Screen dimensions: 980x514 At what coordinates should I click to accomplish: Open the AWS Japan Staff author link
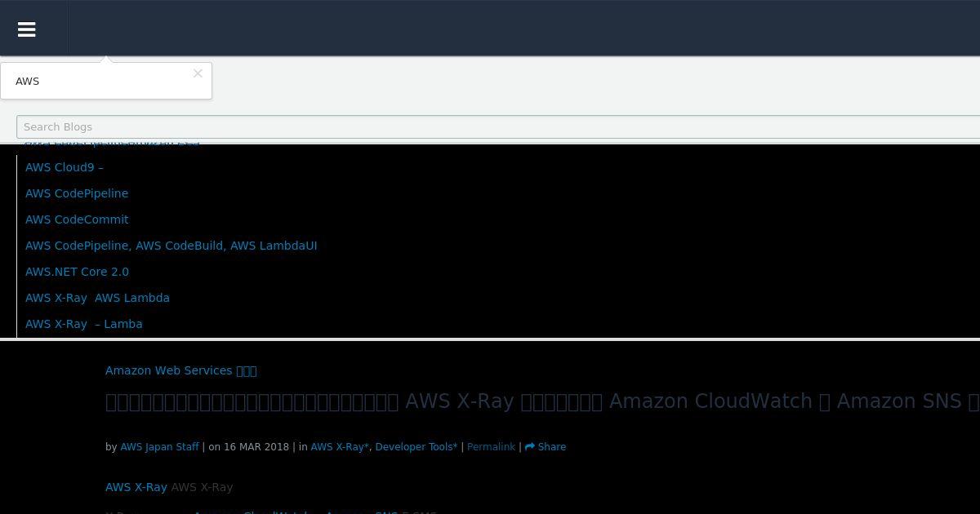coord(159,447)
